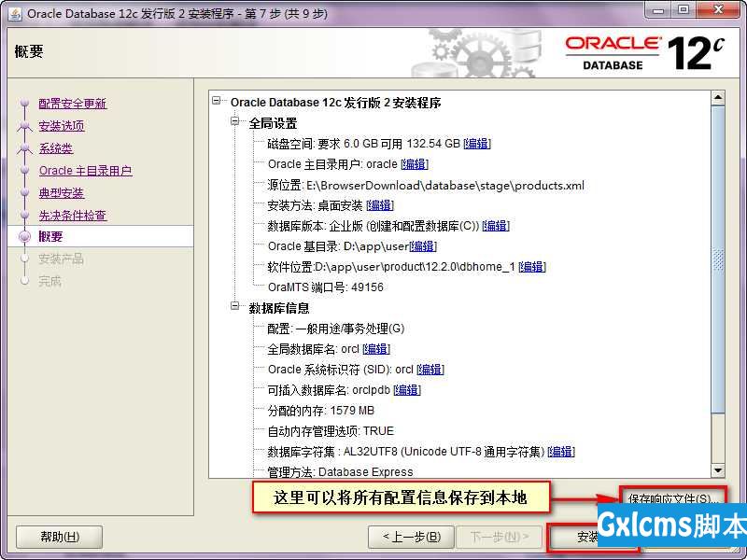Image resolution: width=747 pixels, height=560 pixels.
Task: Edit the 软件位置 dbhome_1 path
Action: (532, 267)
